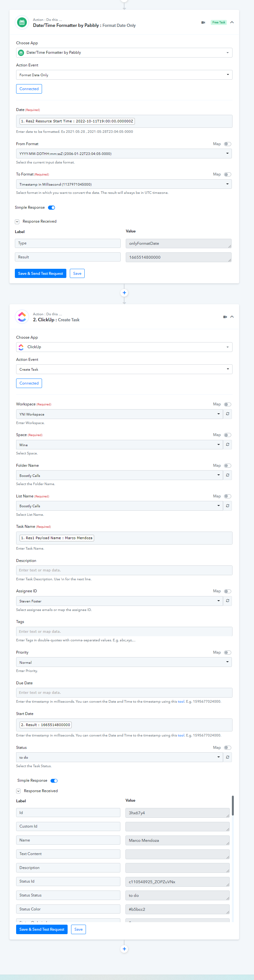Toggle Map switch for Status
Image resolution: width=254 pixels, height=980 pixels.
(227, 748)
